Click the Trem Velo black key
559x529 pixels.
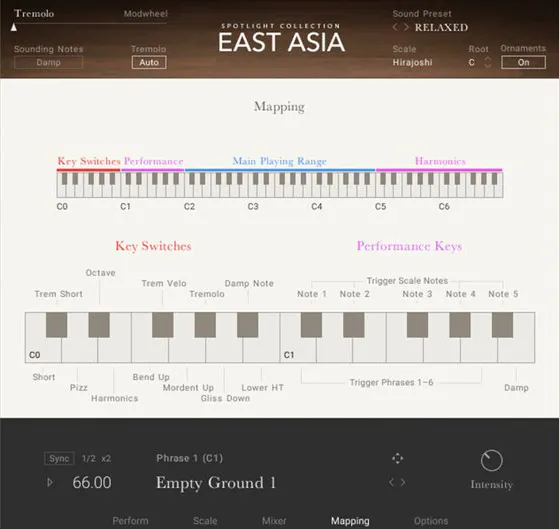163,325
